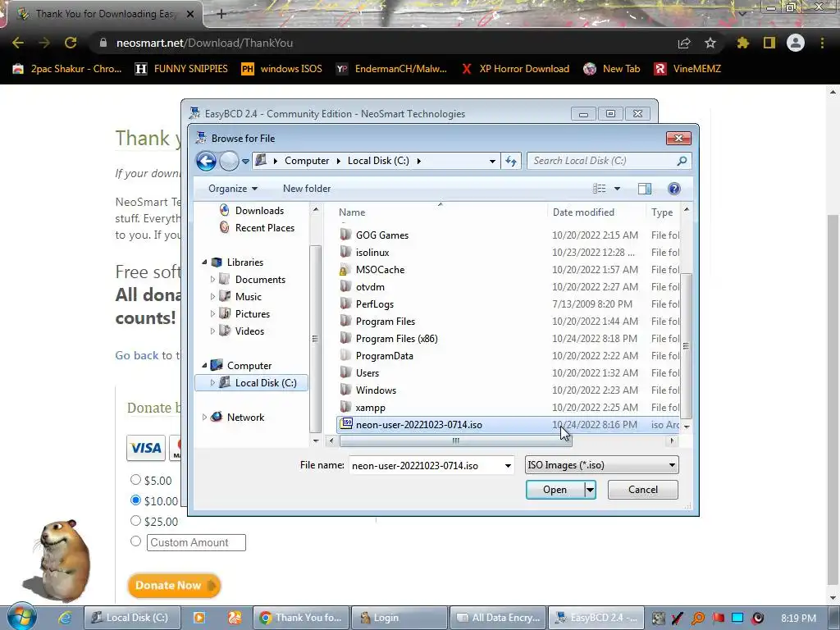Toggle the Preview pane icon
This screenshot has width=840, height=630.
645,189
